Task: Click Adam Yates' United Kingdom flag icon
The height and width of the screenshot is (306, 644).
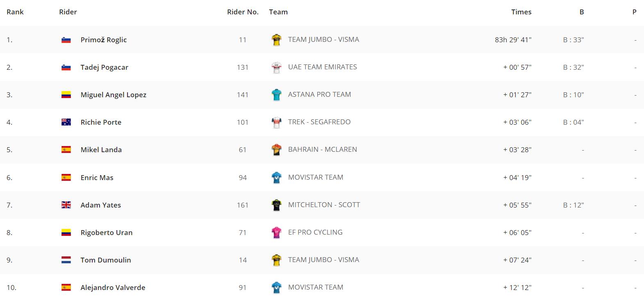Action: point(66,205)
